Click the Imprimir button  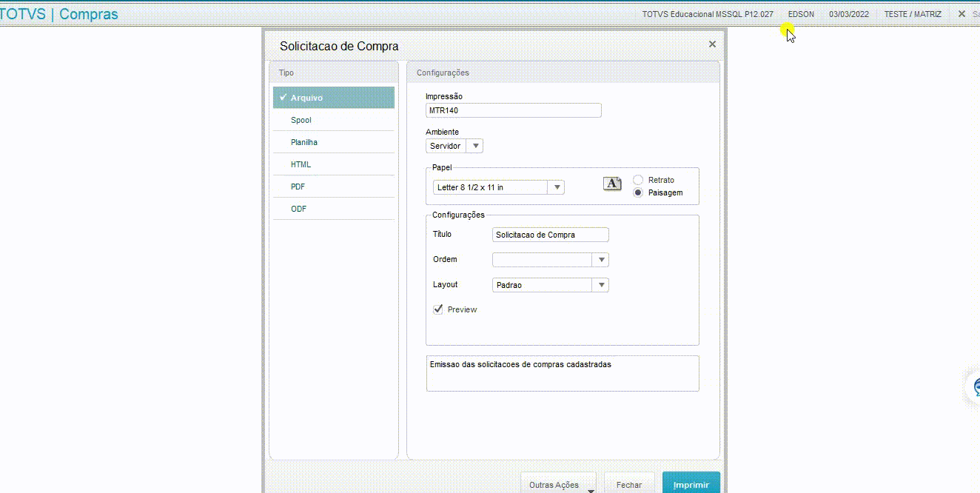click(691, 484)
